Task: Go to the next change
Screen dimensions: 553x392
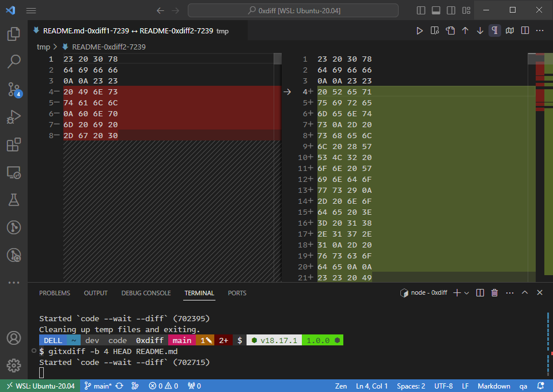Action: click(x=480, y=31)
